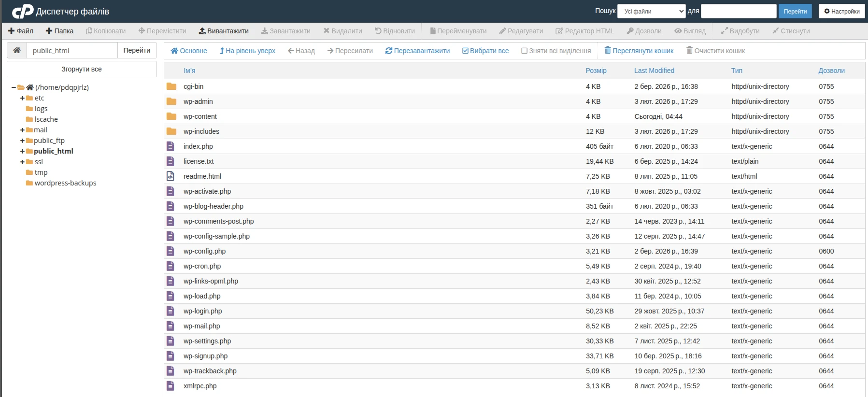Screen dimensions: 868x397
Task: Click the home icon beside path field
Action: click(x=17, y=50)
